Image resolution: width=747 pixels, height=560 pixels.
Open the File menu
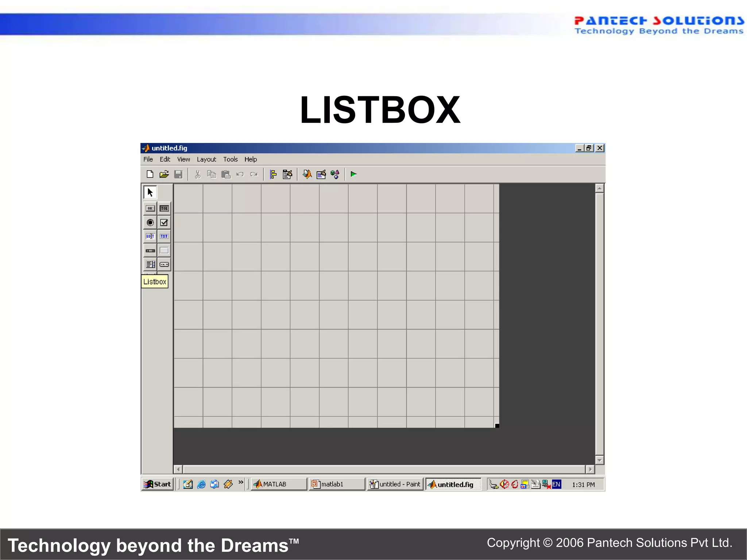(x=148, y=159)
